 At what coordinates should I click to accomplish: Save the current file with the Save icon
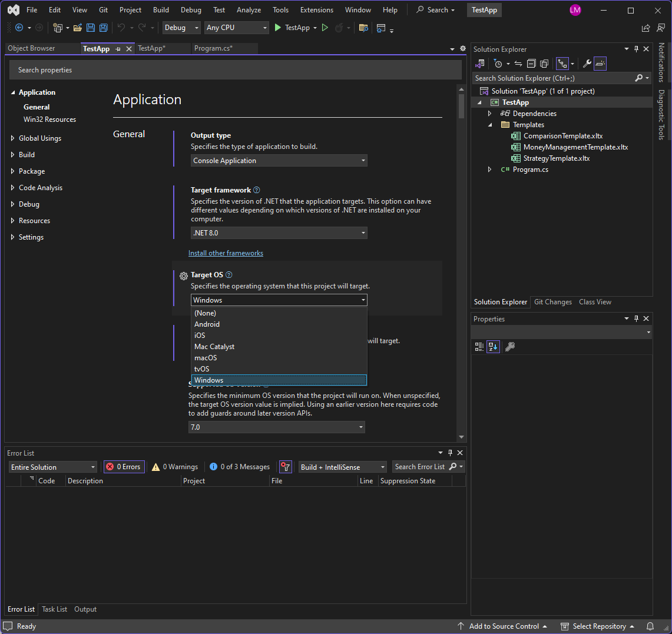[x=91, y=28]
